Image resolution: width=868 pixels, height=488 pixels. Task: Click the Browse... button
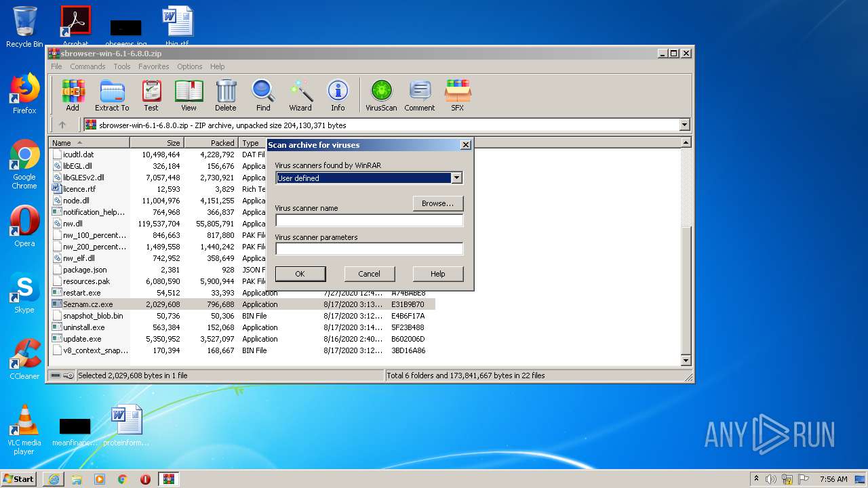click(438, 203)
